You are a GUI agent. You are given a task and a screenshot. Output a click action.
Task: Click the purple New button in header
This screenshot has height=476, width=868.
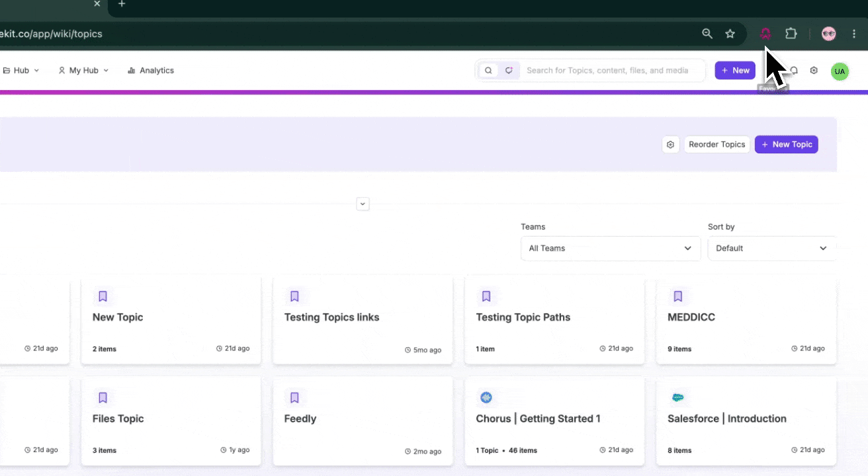(x=735, y=71)
